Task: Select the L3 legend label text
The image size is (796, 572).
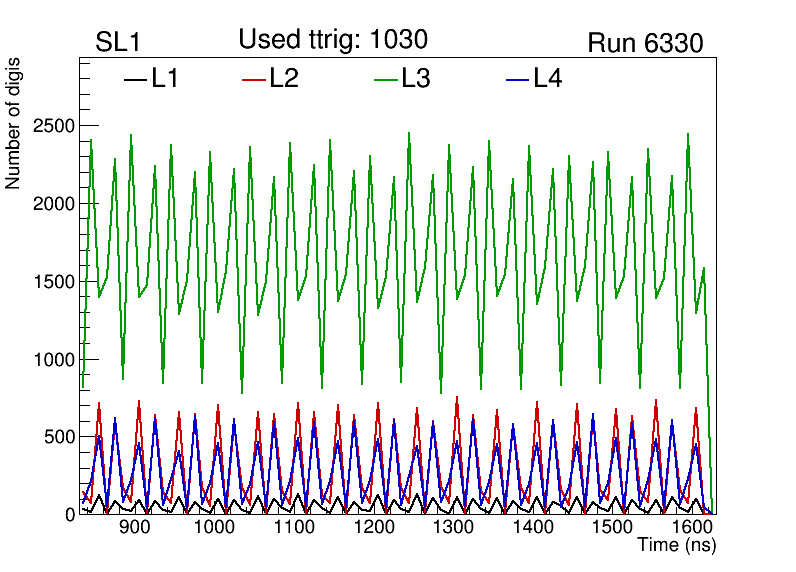Action: click(x=416, y=79)
